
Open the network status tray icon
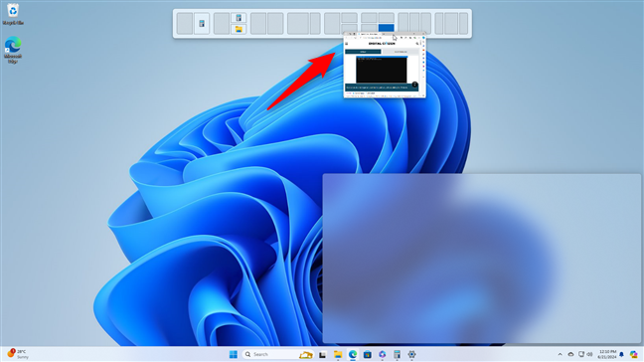tap(581, 354)
